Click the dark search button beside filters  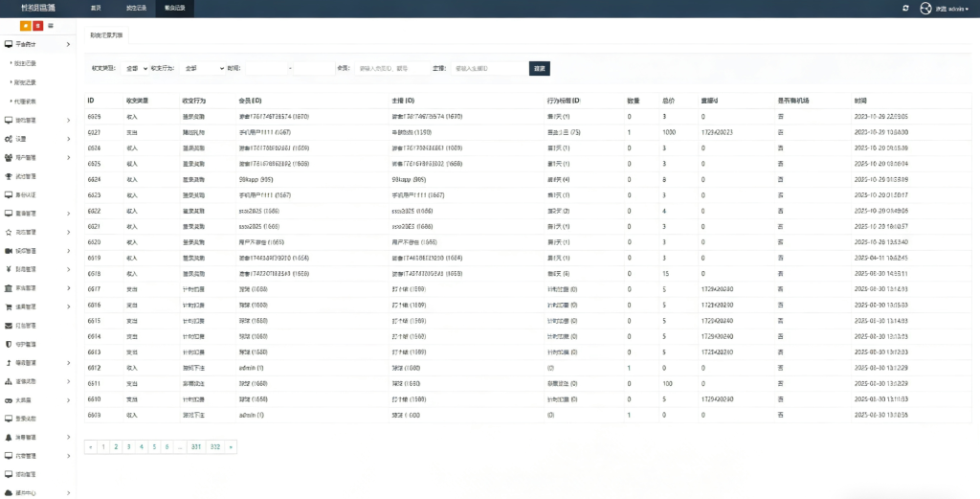coord(540,68)
